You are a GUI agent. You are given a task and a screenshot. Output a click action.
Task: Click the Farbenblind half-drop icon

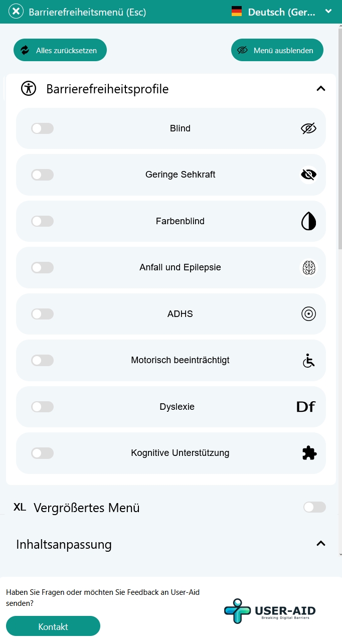(x=309, y=221)
